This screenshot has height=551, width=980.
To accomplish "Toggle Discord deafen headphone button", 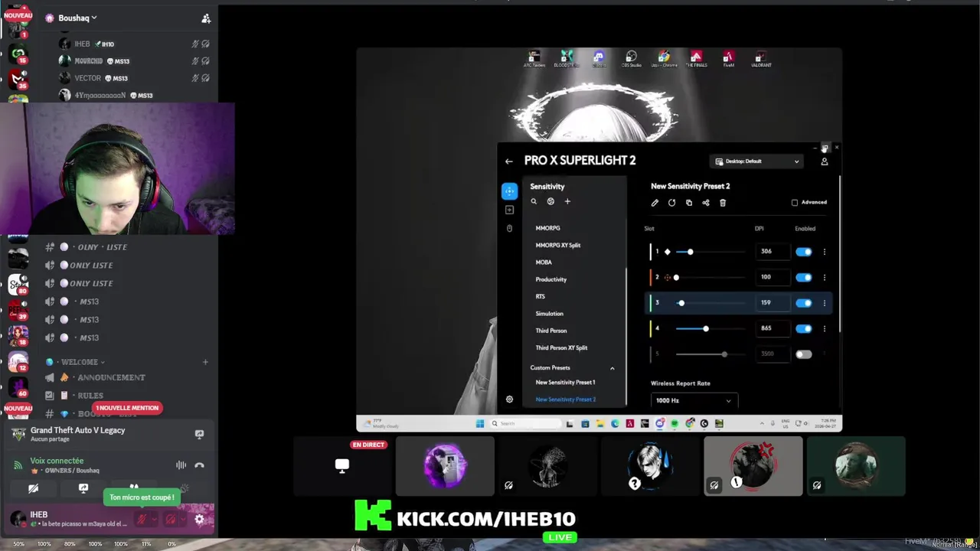I will click(170, 520).
